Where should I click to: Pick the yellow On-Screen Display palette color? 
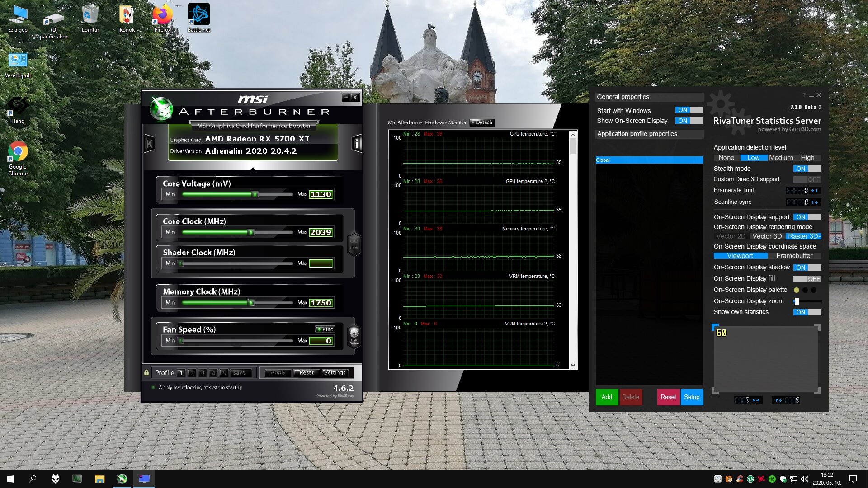coord(797,290)
